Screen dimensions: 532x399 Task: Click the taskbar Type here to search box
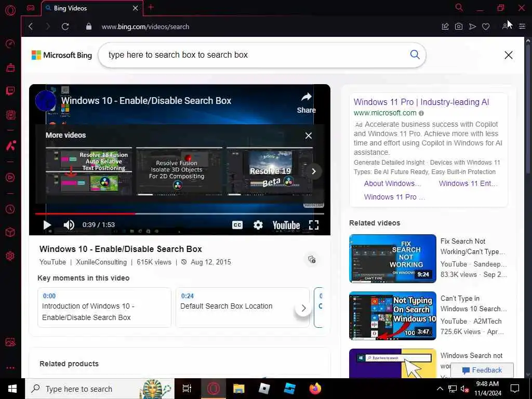100,389
